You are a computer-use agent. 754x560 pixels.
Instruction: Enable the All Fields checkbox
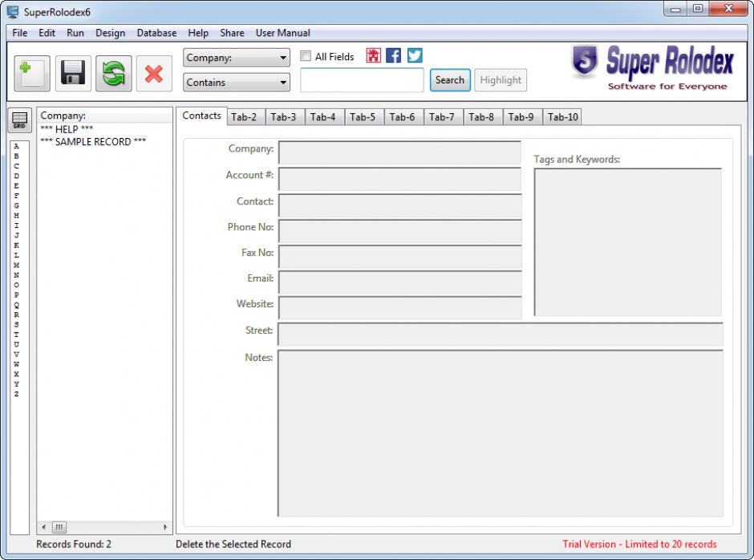point(306,56)
